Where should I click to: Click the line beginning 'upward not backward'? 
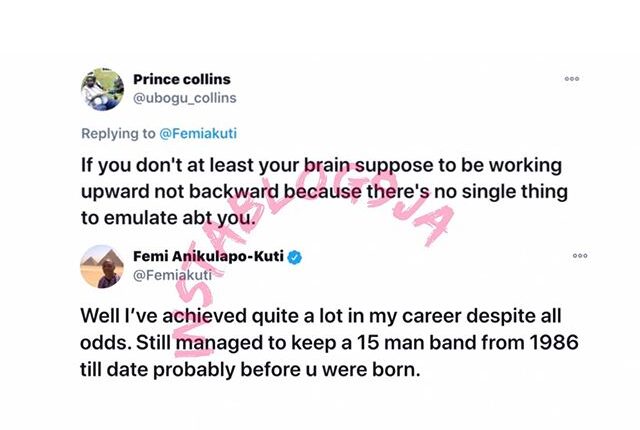coord(312,191)
